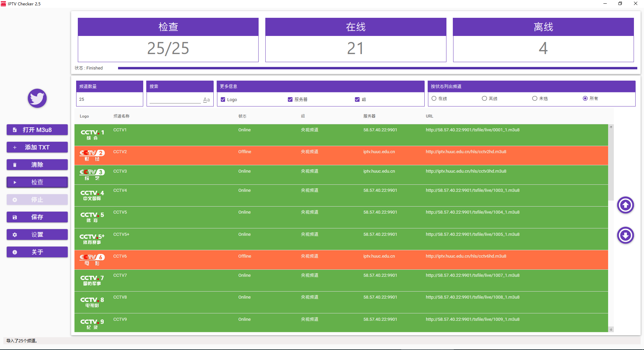Open the Twitter bird icon link
644x350 pixels.
37,98
